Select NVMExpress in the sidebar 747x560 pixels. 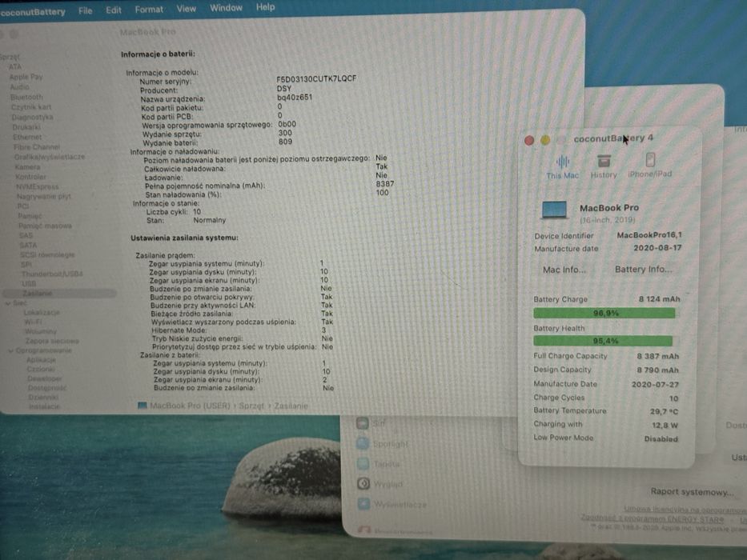pyautogui.click(x=38, y=186)
